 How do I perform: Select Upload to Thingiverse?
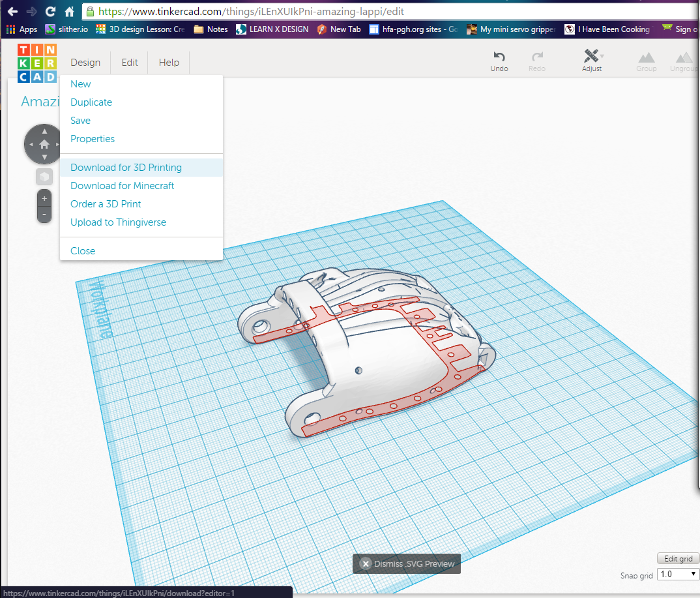coord(141,222)
